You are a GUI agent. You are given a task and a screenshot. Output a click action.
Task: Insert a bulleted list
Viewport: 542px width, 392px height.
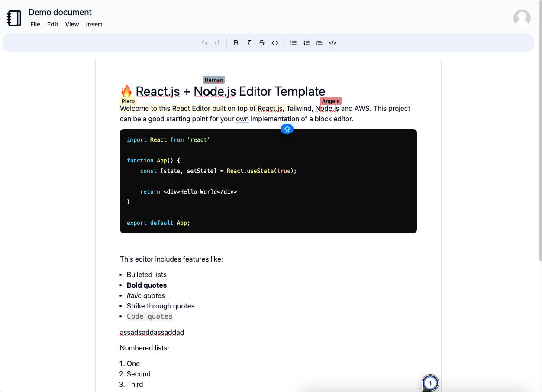click(x=294, y=43)
